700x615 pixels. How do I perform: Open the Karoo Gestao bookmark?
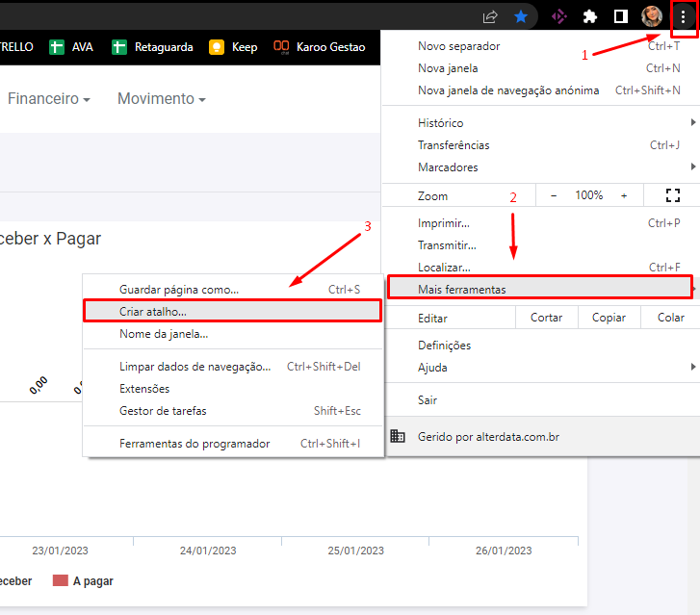(320, 47)
